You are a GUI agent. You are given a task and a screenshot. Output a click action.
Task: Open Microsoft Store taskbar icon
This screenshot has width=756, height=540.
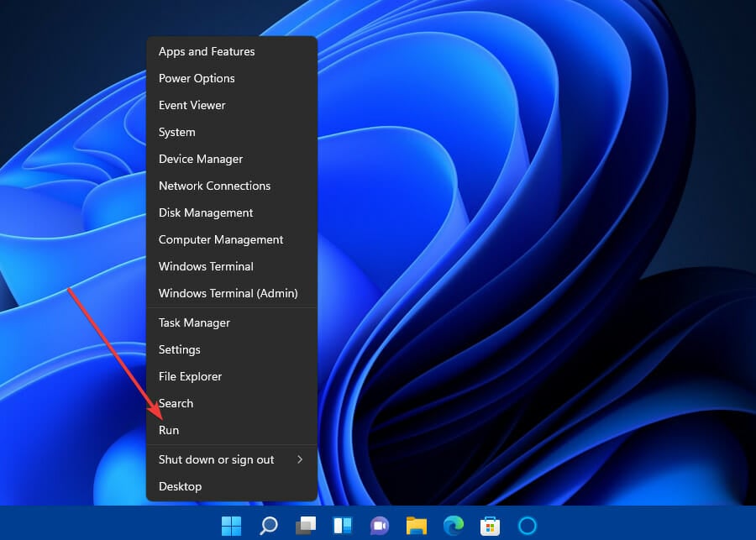[x=490, y=526]
